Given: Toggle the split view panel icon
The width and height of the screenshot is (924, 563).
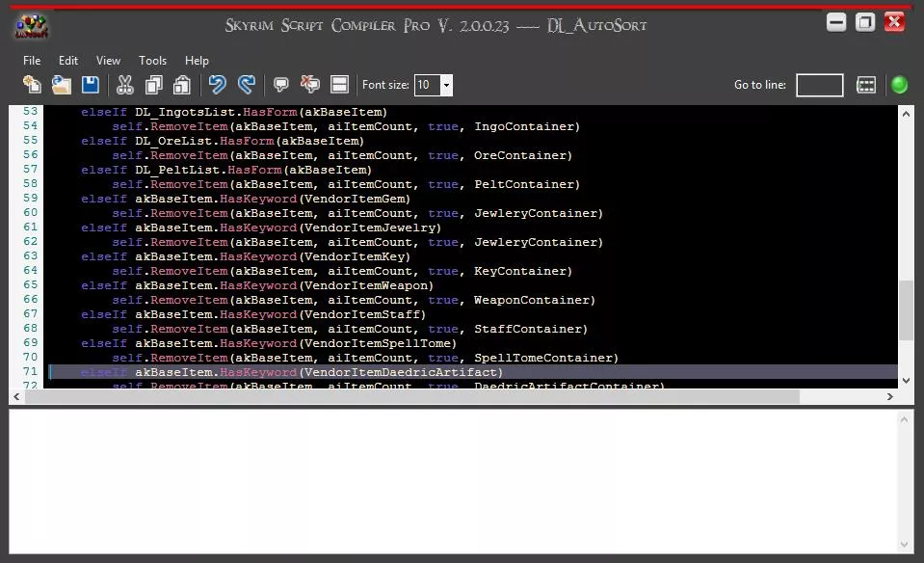Looking at the screenshot, I should click(x=339, y=85).
